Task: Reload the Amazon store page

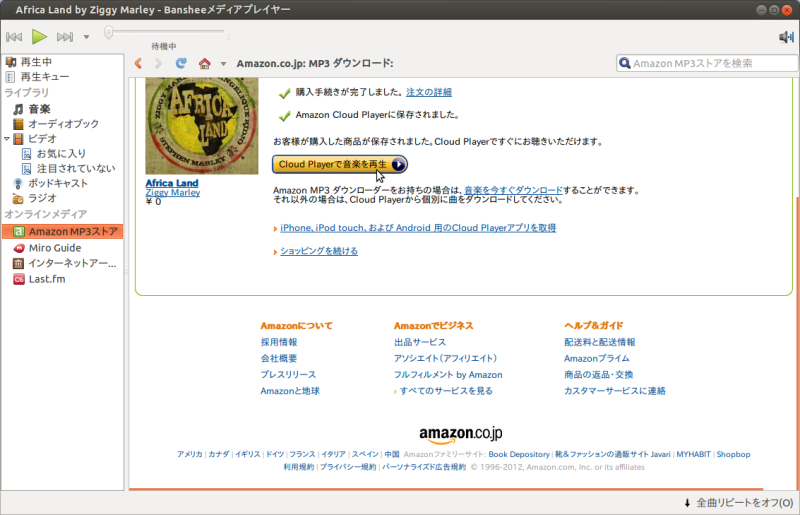Action: pyautogui.click(x=181, y=63)
